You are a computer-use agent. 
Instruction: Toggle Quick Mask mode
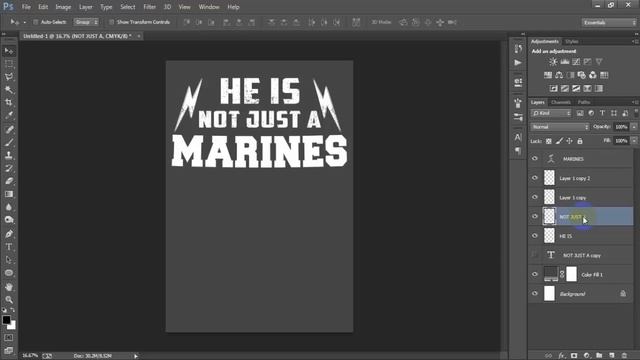(9, 338)
